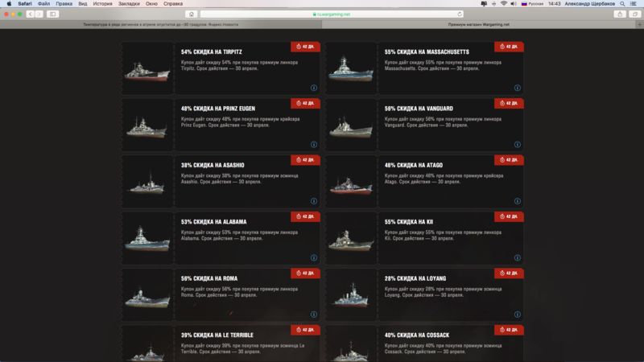
Task: Open info icon on Tirpitz coupon
Action: coord(314,88)
